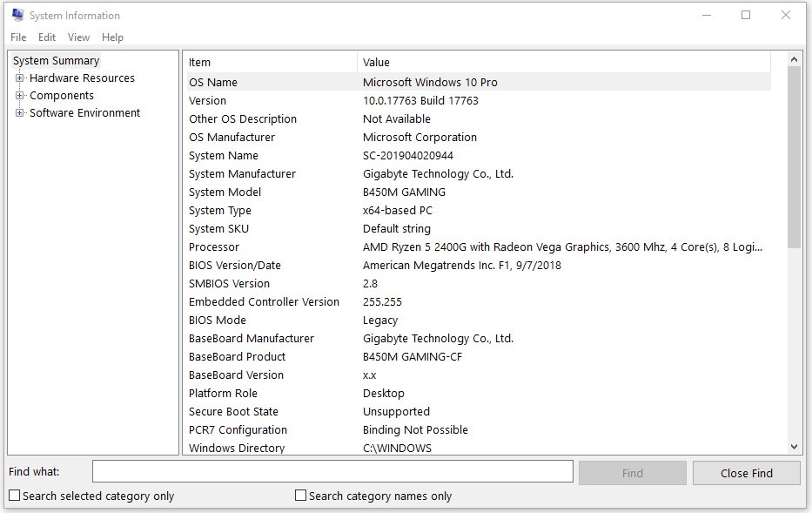Viewport: 812px width, 513px height.
Task: Select the OS Name row
Action: click(479, 83)
